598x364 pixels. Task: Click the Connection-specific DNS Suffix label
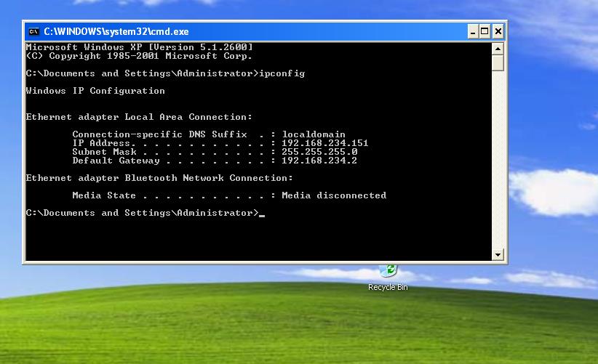tap(160, 134)
